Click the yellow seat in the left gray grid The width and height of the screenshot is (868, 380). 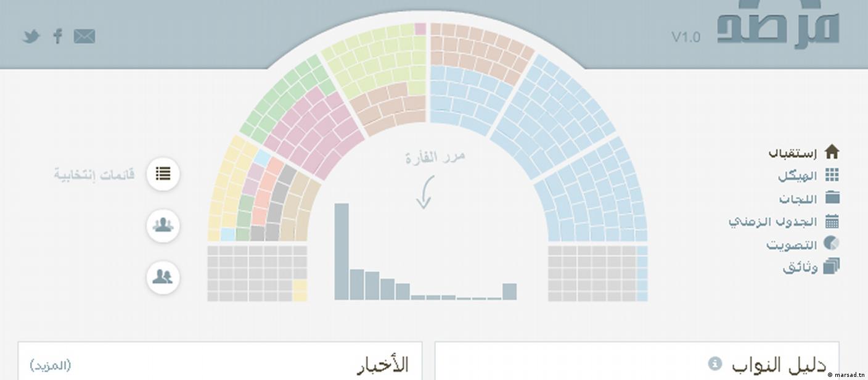(x=300, y=290)
